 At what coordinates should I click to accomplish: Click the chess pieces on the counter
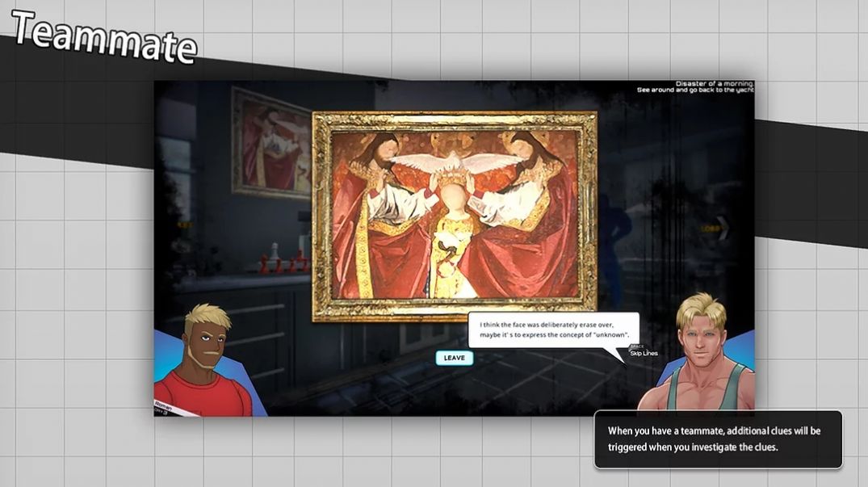pyautogui.click(x=284, y=259)
